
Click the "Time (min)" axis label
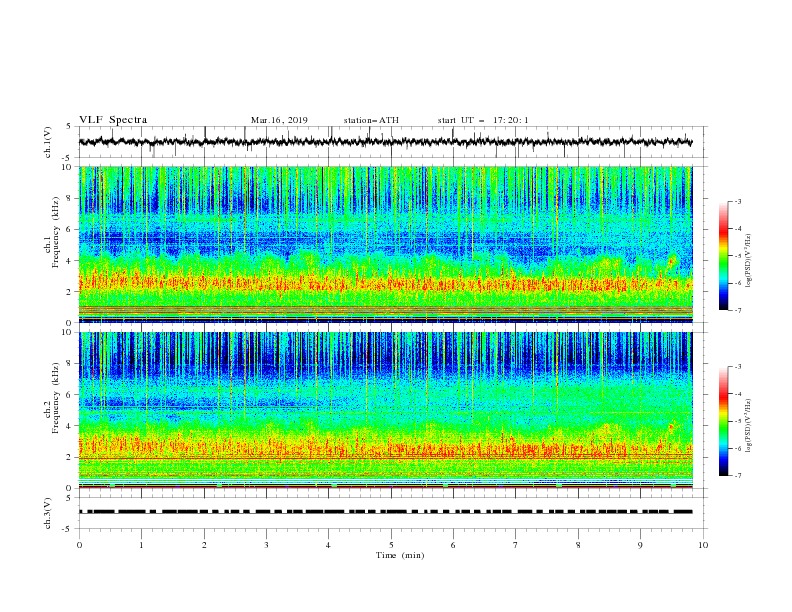(x=400, y=555)
